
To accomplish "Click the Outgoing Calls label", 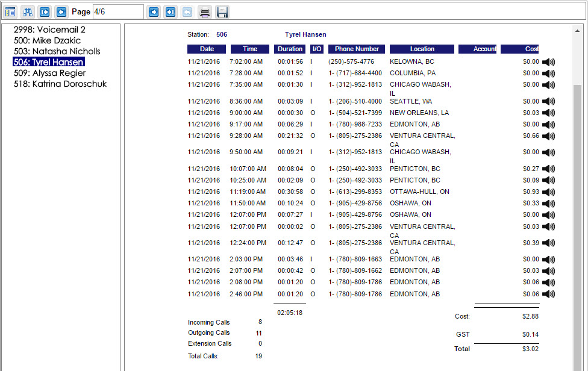I will pos(209,333).
